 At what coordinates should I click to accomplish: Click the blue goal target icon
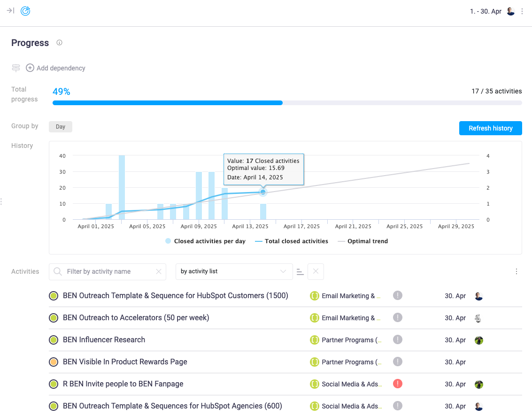[x=25, y=11]
